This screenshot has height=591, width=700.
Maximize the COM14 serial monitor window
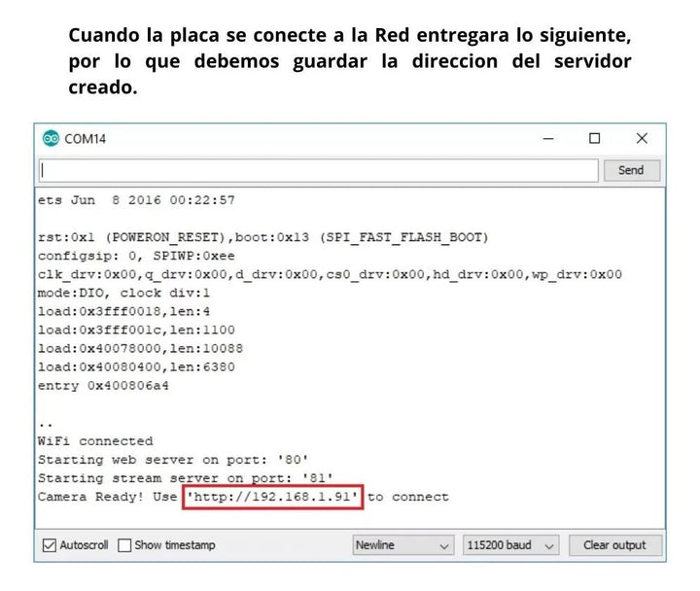594,138
